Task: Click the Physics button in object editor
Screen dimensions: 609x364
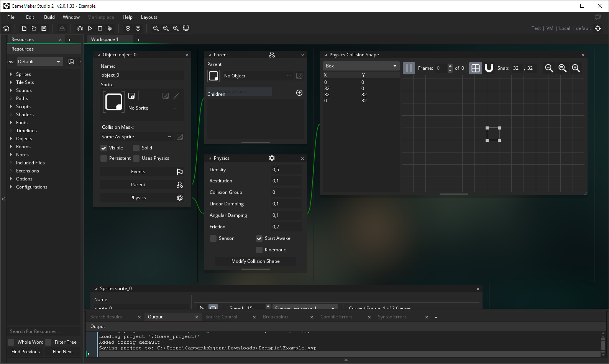Action: tap(142, 198)
